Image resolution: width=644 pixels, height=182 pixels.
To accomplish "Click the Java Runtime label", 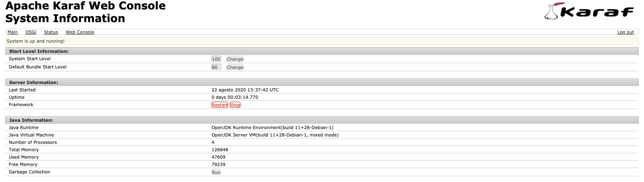I will point(24,127).
